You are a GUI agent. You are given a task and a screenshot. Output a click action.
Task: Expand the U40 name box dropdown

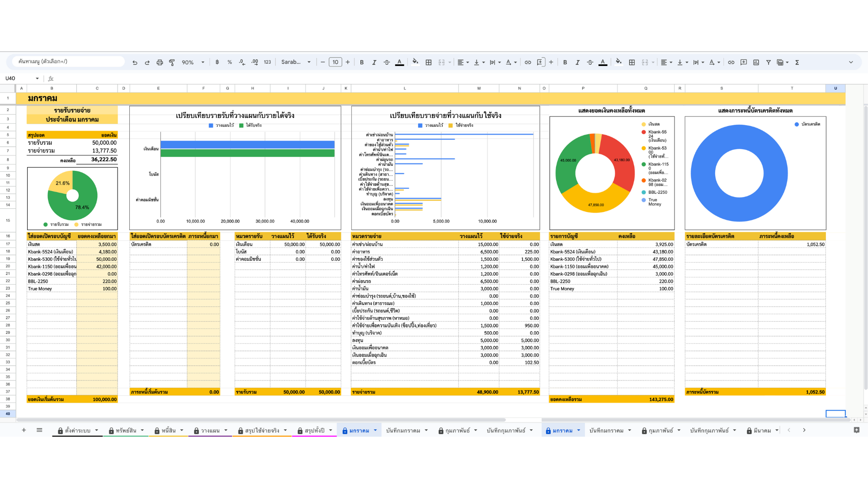pyautogui.click(x=37, y=79)
